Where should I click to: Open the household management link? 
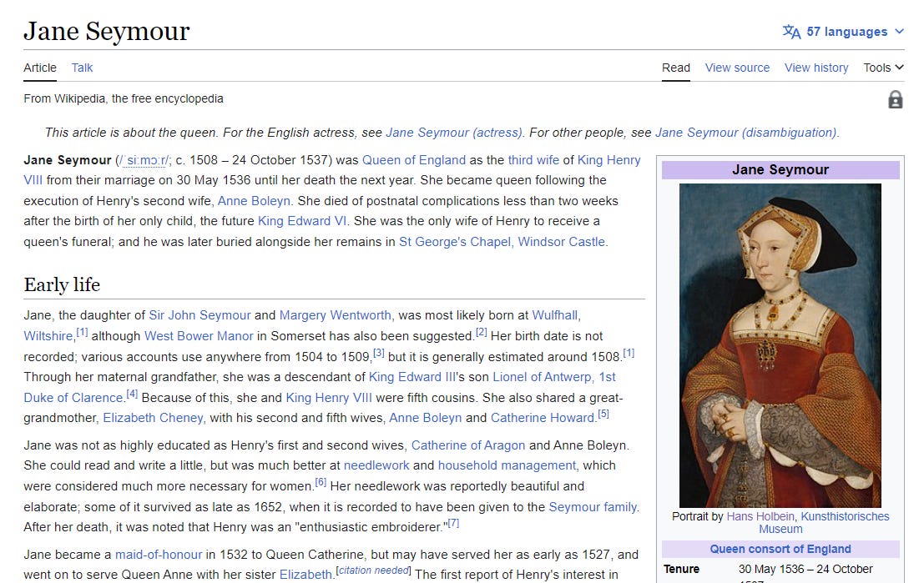tap(507, 465)
